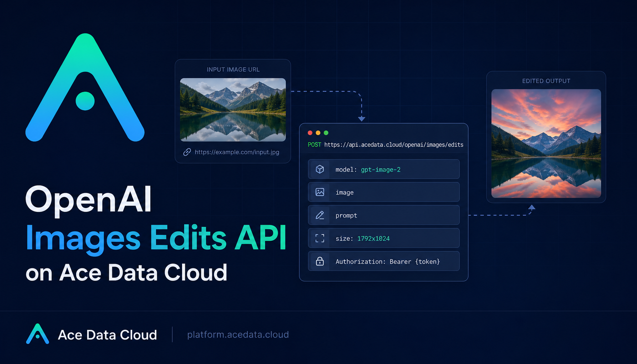The width and height of the screenshot is (637, 364).
Task: Select the image parameter field
Action: click(x=384, y=192)
